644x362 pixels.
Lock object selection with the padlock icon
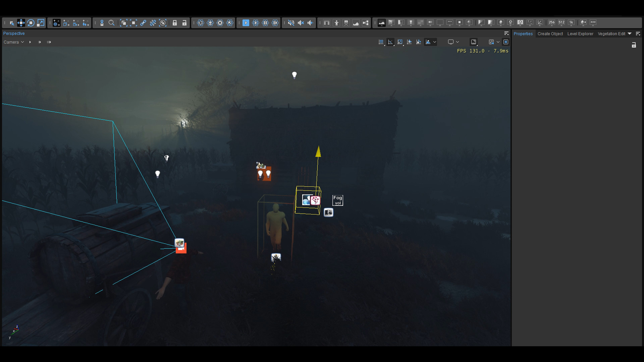point(175,22)
